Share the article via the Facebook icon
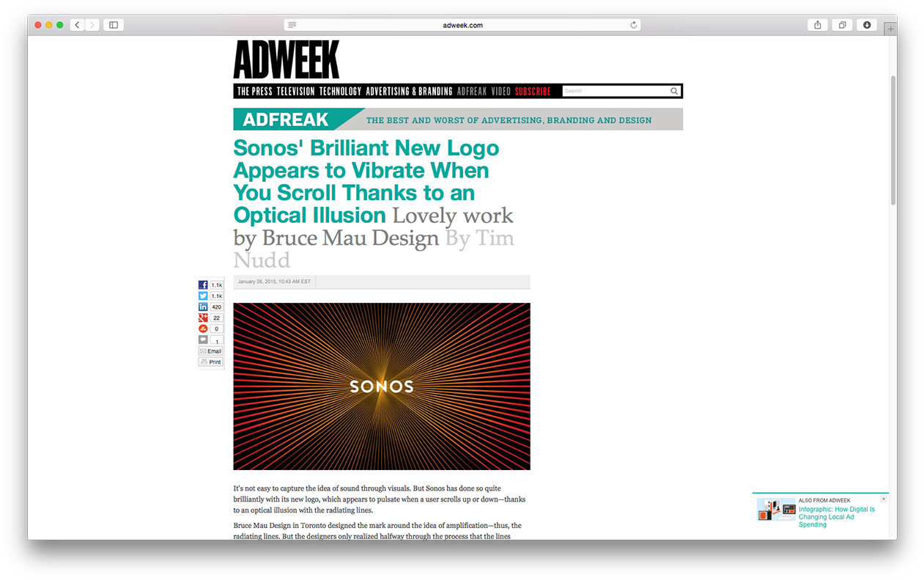924x580 pixels. (202, 285)
